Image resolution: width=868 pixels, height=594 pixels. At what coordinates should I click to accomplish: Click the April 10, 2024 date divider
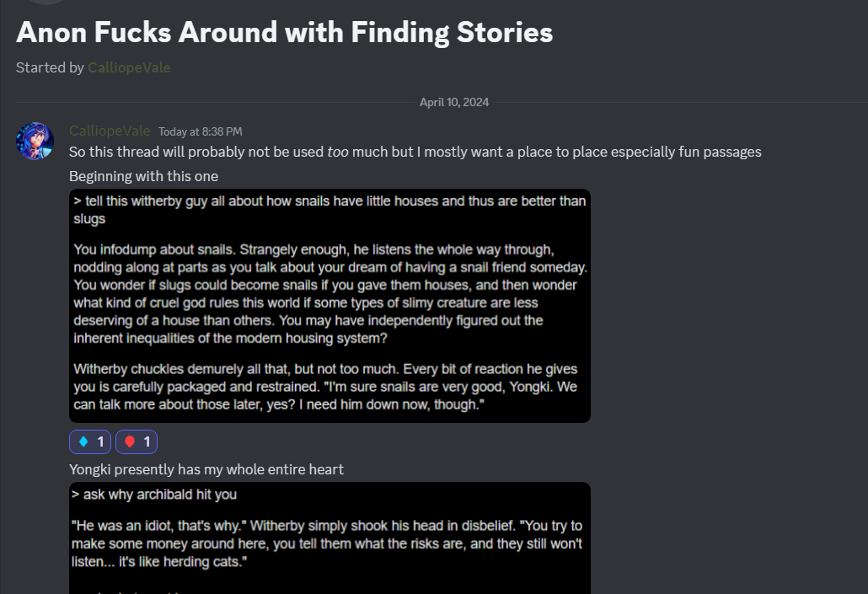454,103
